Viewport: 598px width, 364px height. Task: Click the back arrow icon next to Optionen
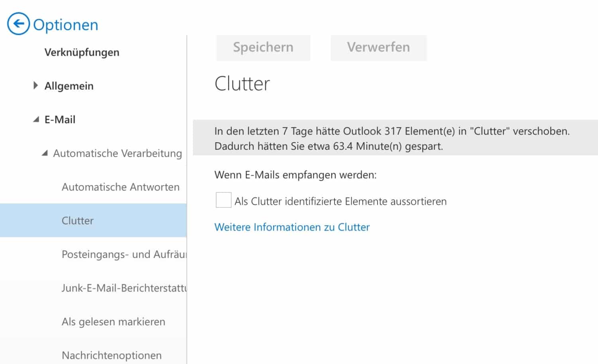[18, 24]
